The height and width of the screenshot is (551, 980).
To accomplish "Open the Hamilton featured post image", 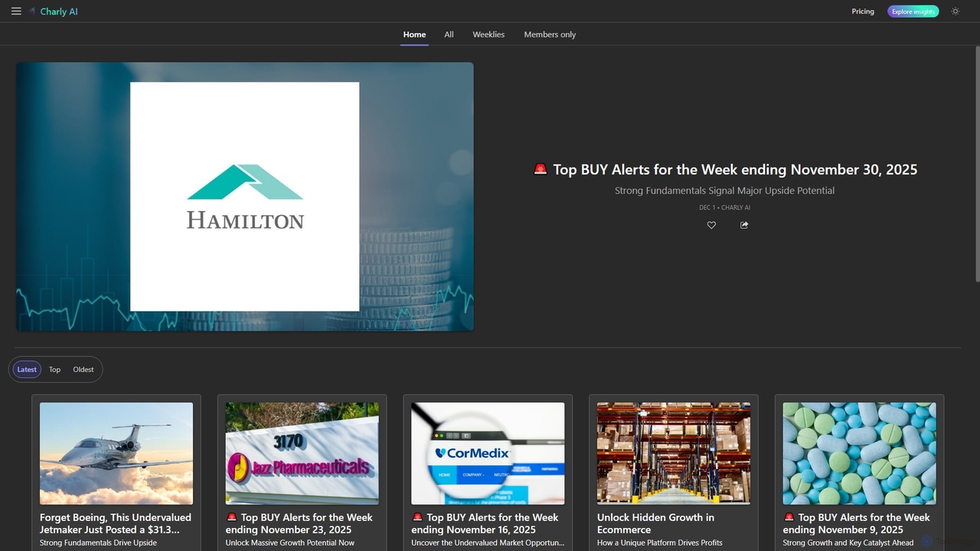I will (x=245, y=197).
